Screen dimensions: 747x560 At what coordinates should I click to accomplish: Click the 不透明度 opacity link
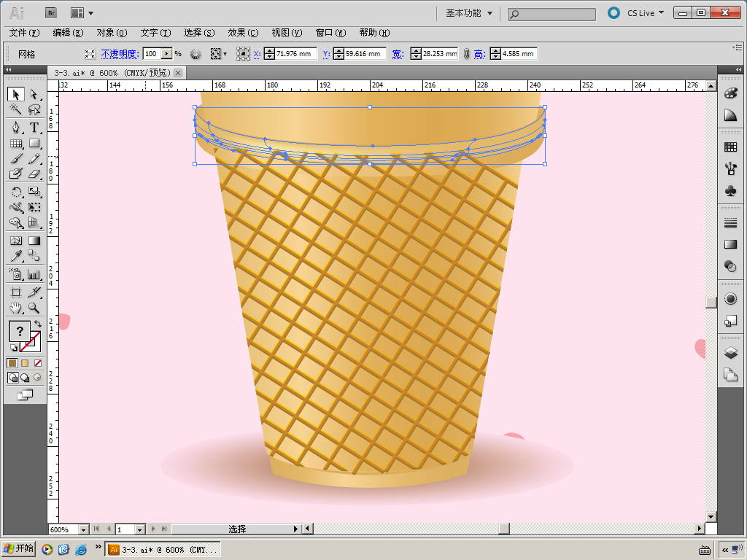[x=119, y=54]
